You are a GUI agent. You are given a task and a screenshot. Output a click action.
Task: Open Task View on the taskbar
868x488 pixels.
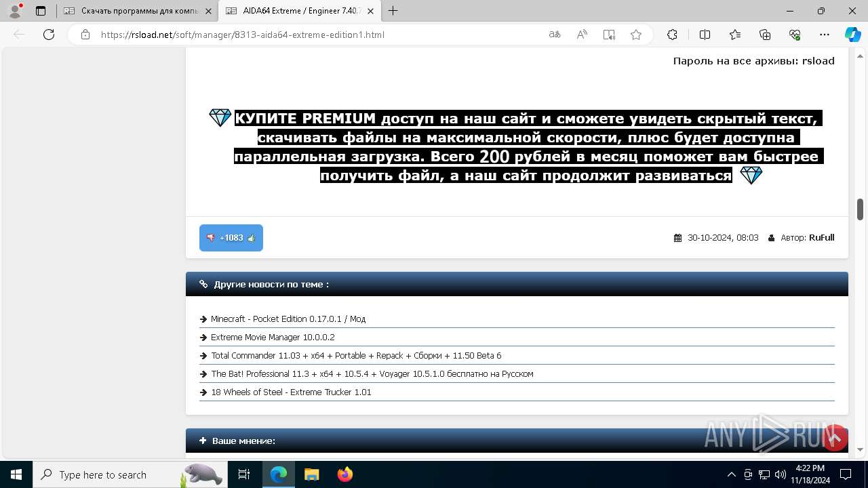point(245,474)
